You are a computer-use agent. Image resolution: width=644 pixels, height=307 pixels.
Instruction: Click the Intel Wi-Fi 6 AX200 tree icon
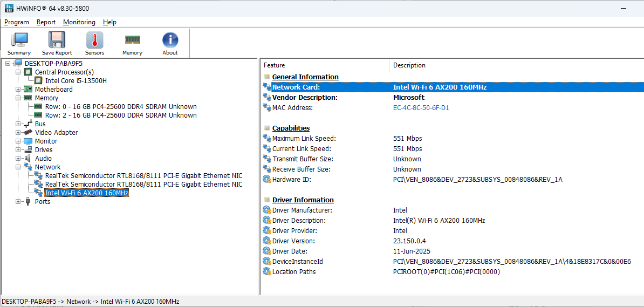click(x=39, y=193)
